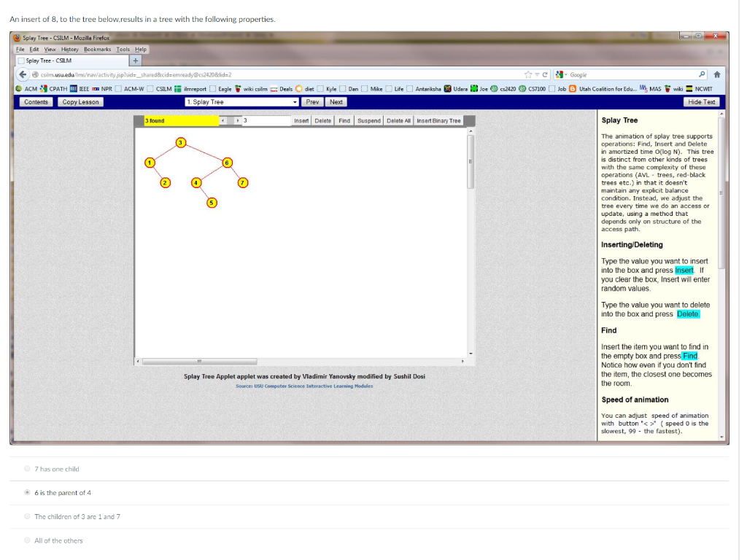Click tree node 3 at the root

click(181, 142)
